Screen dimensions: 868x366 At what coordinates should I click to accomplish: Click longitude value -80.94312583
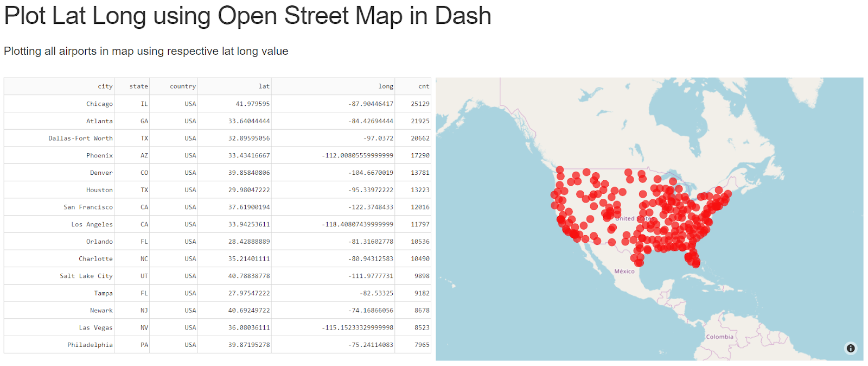333,259
